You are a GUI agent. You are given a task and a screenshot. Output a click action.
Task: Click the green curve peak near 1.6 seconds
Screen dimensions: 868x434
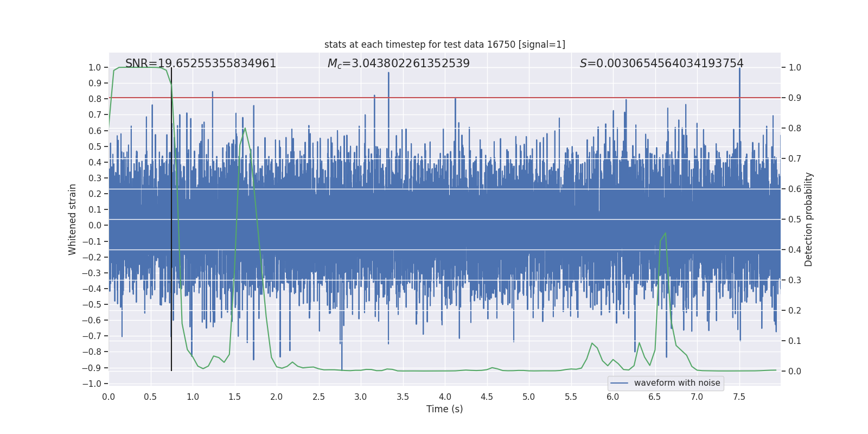[245, 129]
